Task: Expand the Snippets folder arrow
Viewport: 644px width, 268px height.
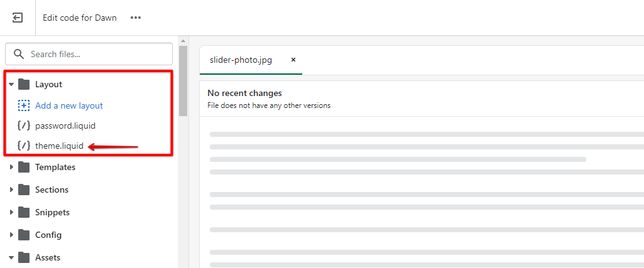Action: [11, 212]
